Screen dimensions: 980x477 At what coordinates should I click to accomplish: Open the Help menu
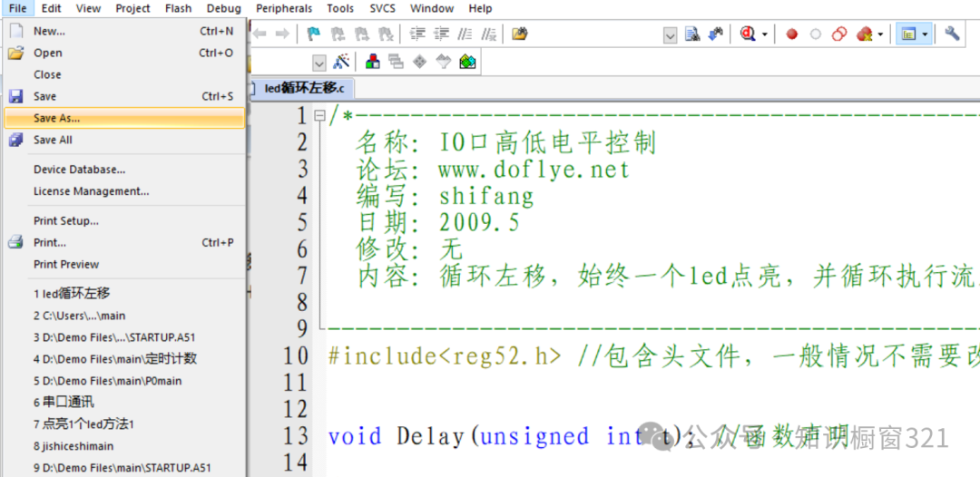[x=480, y=9]
